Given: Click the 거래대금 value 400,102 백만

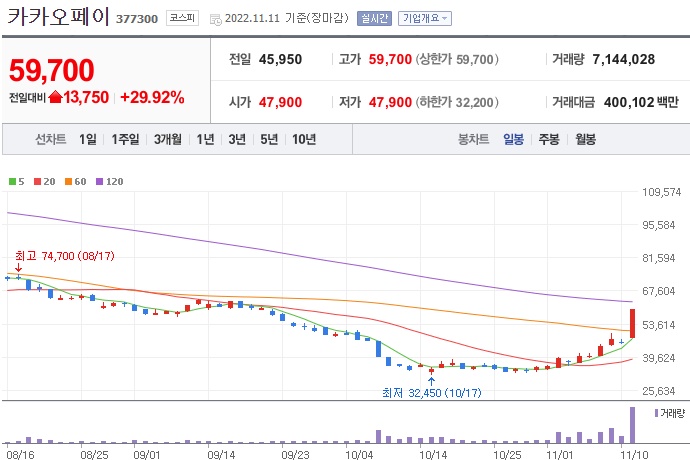Looking at the screenshot, I should coord(641,102).
